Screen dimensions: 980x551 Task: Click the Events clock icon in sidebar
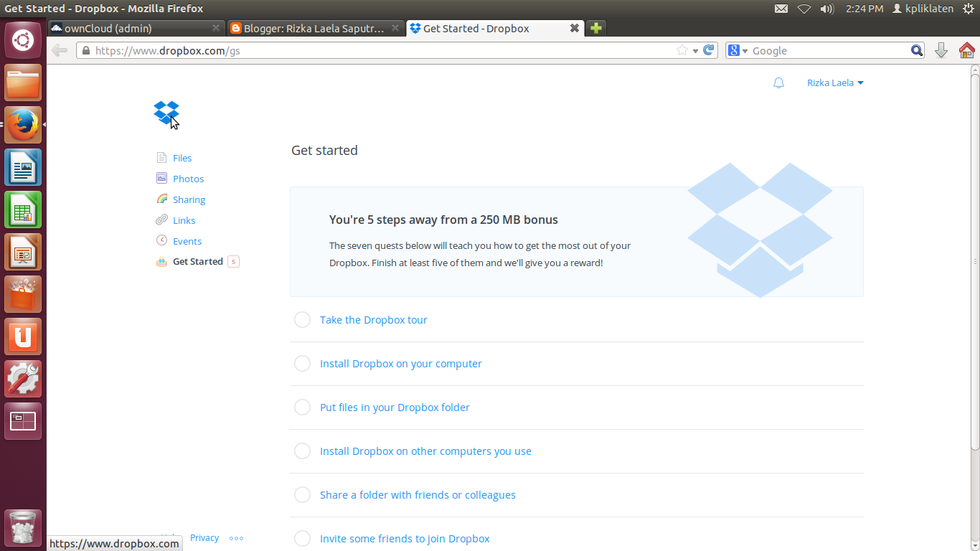click(161, 241)
